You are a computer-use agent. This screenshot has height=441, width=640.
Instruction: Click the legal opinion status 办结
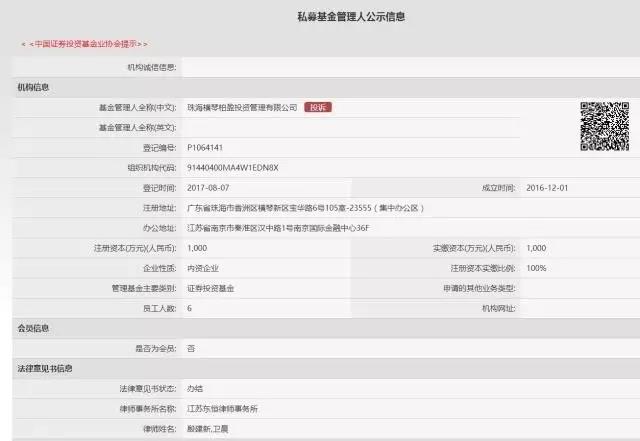(x=196, y=388)
